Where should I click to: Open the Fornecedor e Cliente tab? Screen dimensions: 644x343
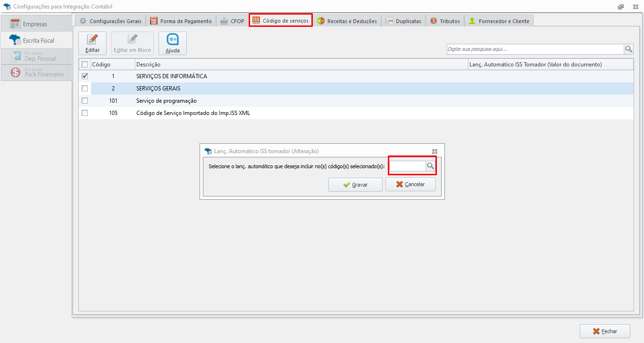click(x=499, y=21)
